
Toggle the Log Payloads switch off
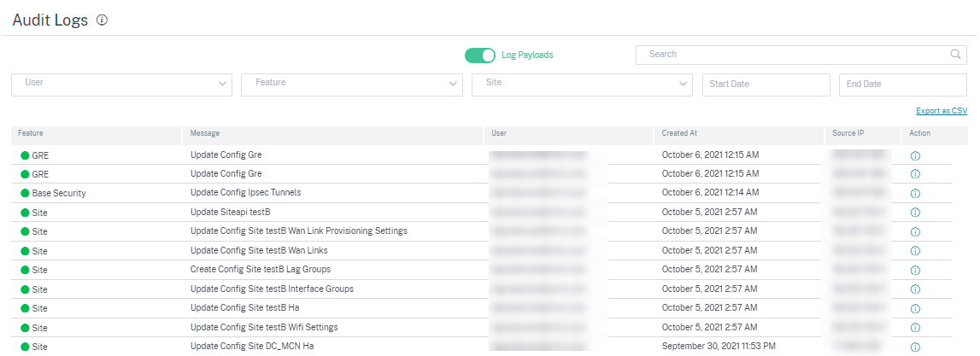tap(480, 55)
